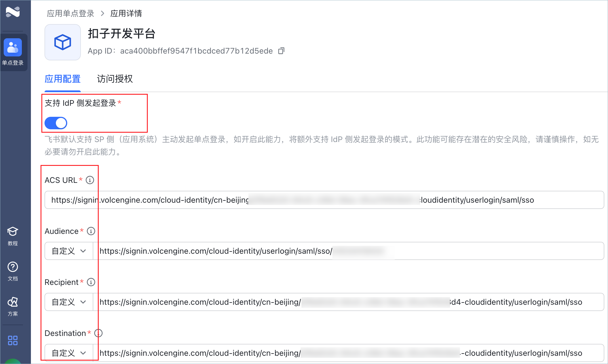
Task: View the Audience info tooltip icon
Action: [91, 231]
